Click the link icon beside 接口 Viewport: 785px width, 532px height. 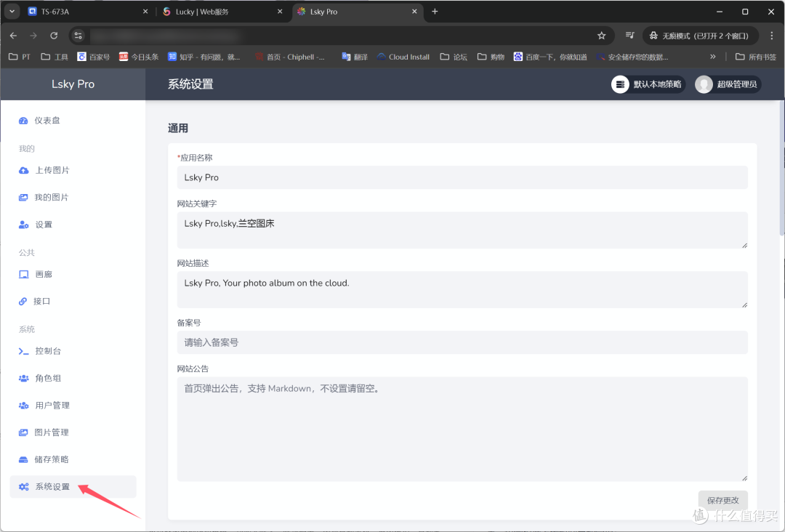pos(23,302)
